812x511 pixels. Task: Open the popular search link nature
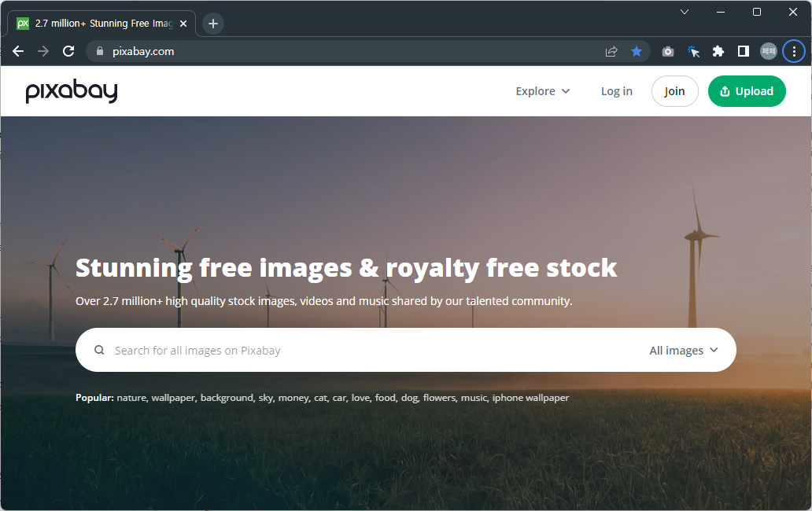click(x=130, y=397)
